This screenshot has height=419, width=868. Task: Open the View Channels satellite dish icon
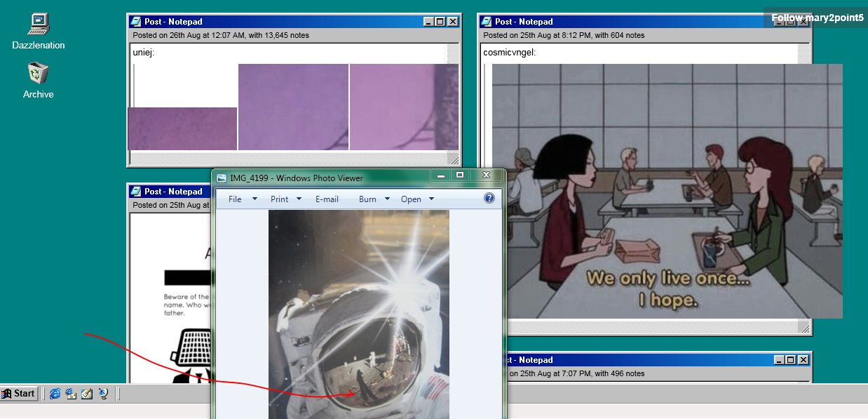coord(103,394)
